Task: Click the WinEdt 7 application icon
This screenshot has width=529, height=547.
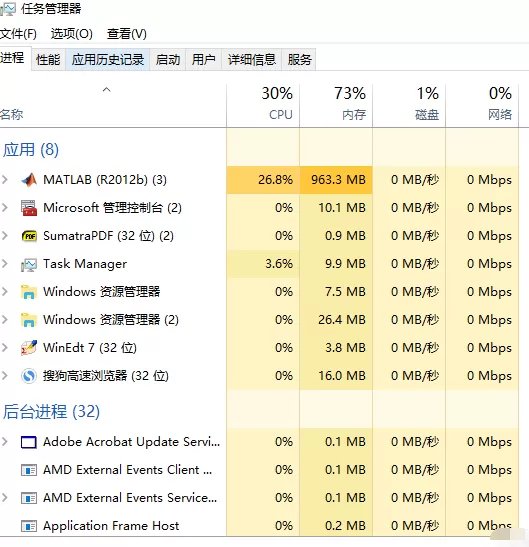Action: click(29, 348)
